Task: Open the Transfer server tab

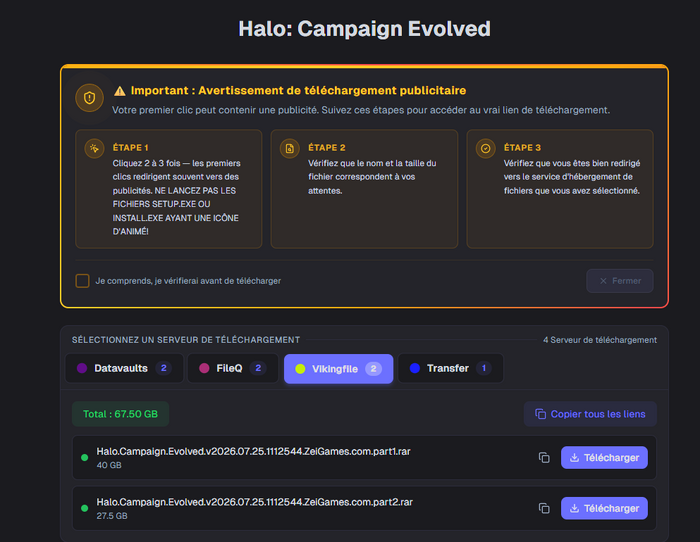Action: [450, 368]
